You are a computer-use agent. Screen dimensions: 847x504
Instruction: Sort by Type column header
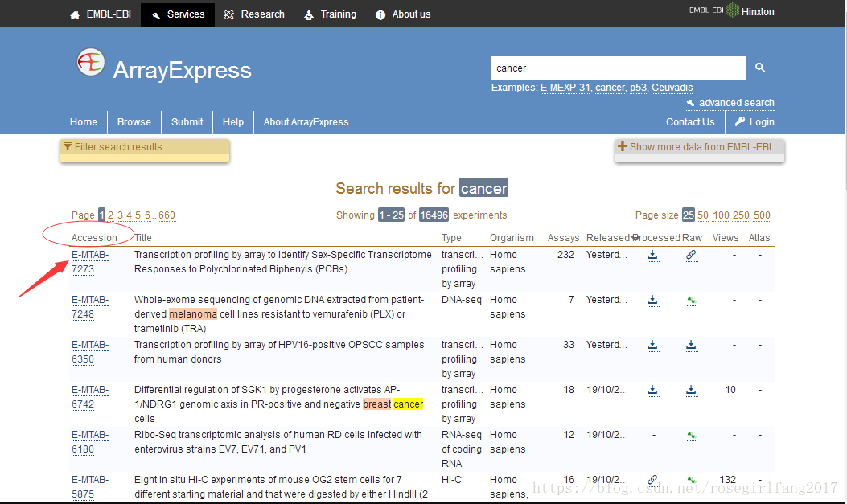click(x=451, y=237)
